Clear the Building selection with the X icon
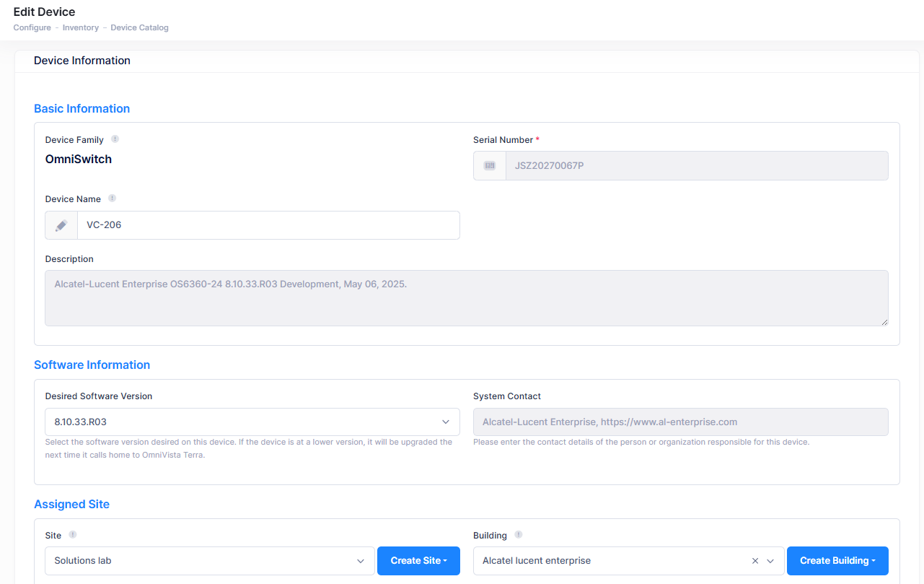The image size is (924, 584). [755, 561]
